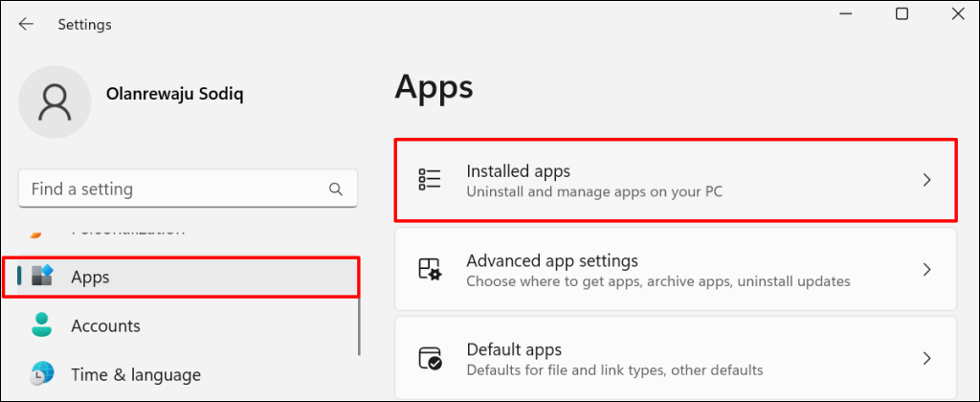Click the Default apps icon
Viewport: 980px width, 402px height.
(x=430, y=359)
